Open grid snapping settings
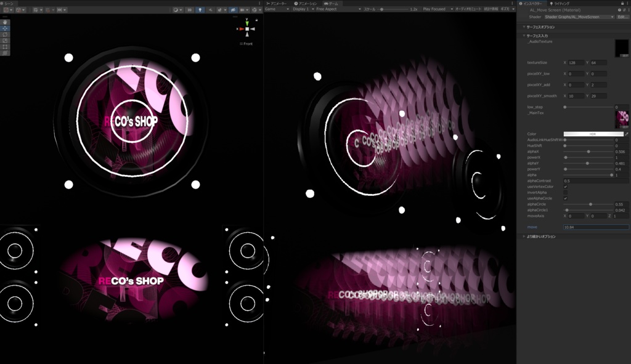This screenshot has width=631, height=364. click(49, 10)
